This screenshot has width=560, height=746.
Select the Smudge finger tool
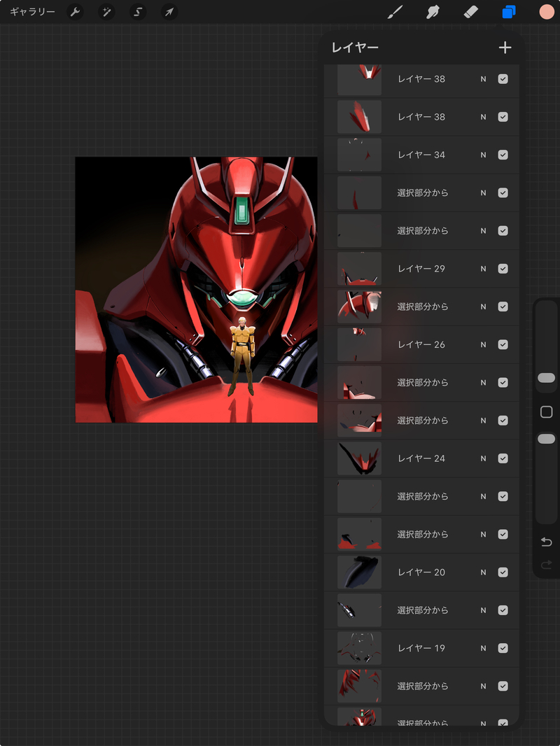[433, 12]
